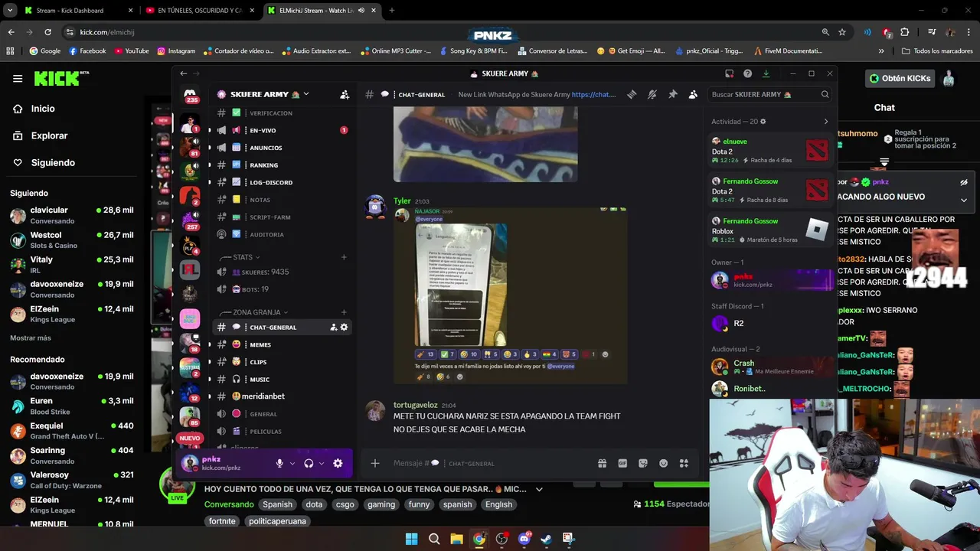Open Westcol channel in Kick sidebar
The image size is (980, 551).
73,240
